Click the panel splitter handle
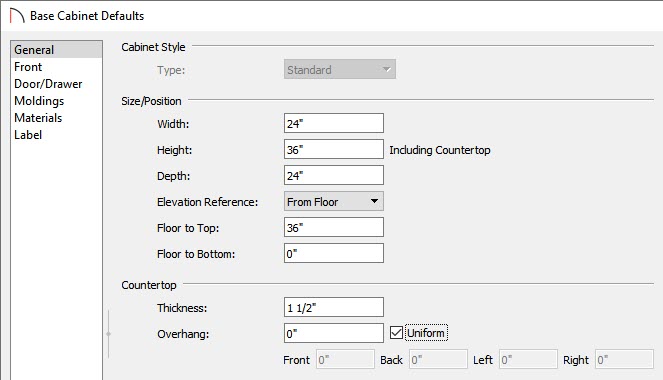Screen dimensions: 663x380 [109, 334]
